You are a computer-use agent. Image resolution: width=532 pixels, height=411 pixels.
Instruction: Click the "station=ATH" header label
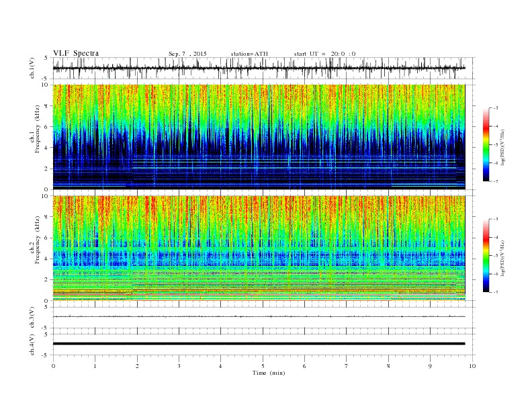pos(249,54)
